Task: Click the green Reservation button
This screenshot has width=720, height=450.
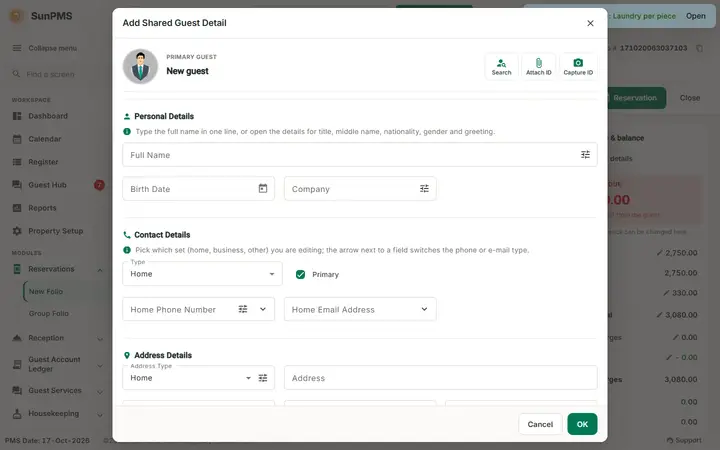Action: (636, 98)
